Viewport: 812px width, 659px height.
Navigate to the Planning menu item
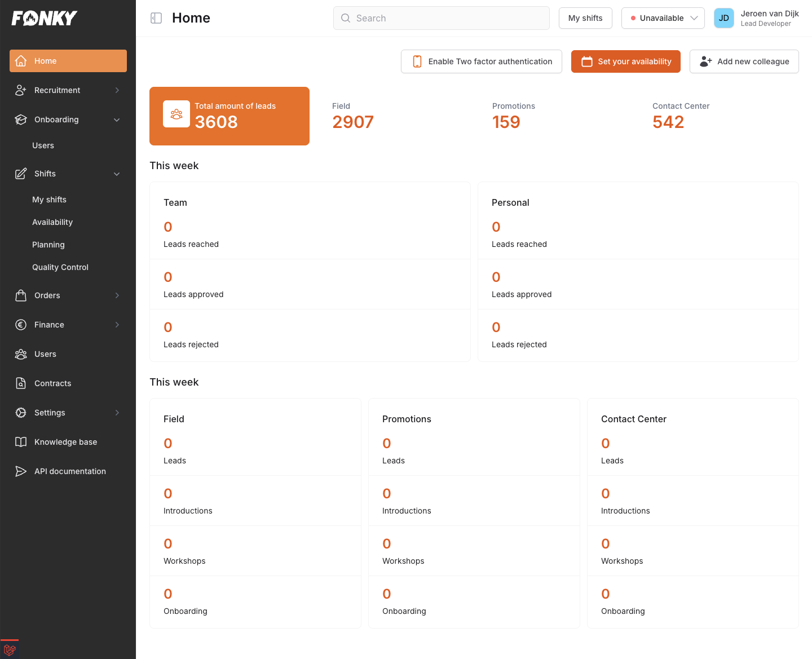(48, 244)
